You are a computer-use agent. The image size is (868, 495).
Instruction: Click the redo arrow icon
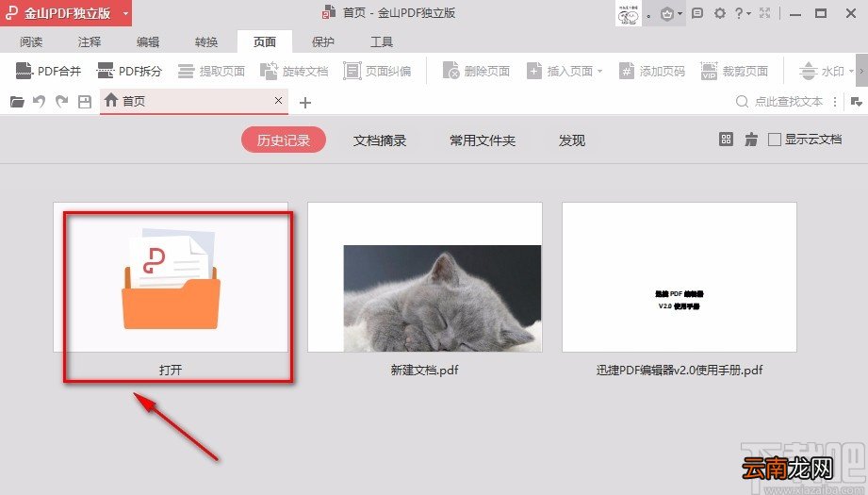point(61,102)
